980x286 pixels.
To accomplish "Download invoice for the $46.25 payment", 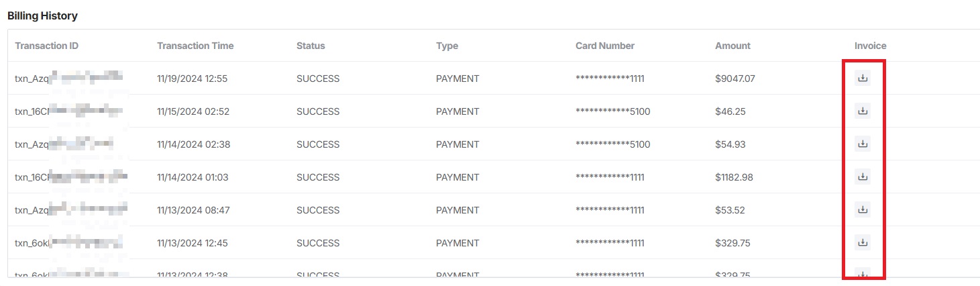I will click(x=863, y=111).
